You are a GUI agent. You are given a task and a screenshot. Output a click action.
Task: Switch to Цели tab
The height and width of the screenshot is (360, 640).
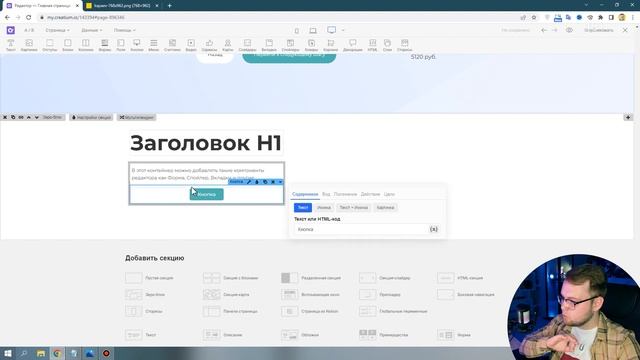tap(389, 194)
